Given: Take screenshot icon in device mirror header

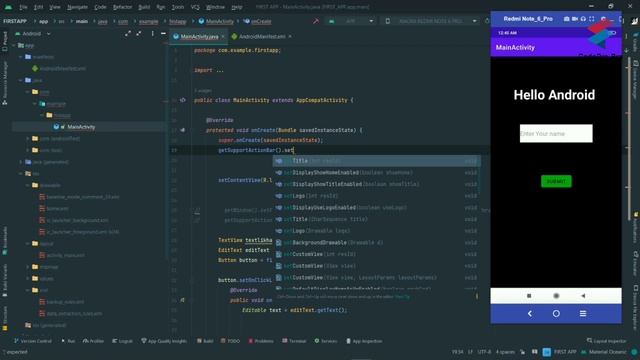Looking at the screenshot, I should point(566,19).
